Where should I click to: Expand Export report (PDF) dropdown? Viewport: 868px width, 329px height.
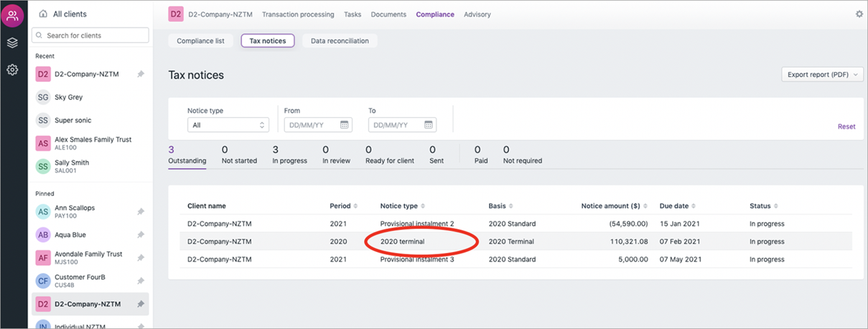click(x=822, y=75)
